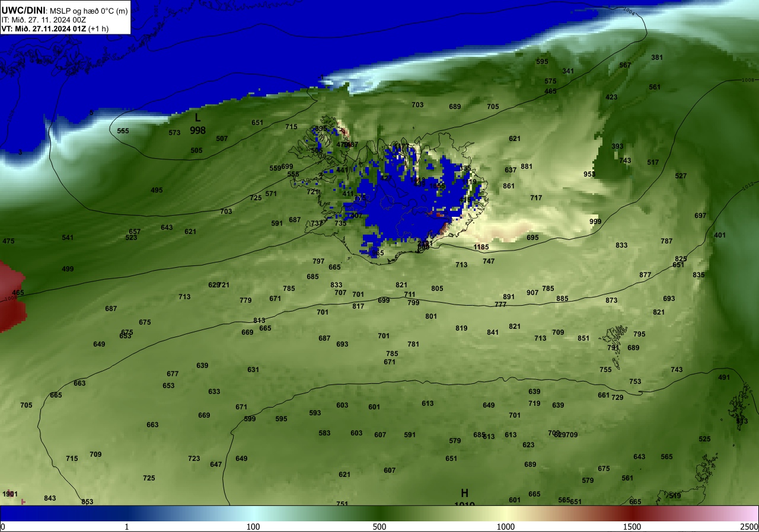Click the 2500 label on color scale
Screen dimensions: 759x532
point(750,527)
